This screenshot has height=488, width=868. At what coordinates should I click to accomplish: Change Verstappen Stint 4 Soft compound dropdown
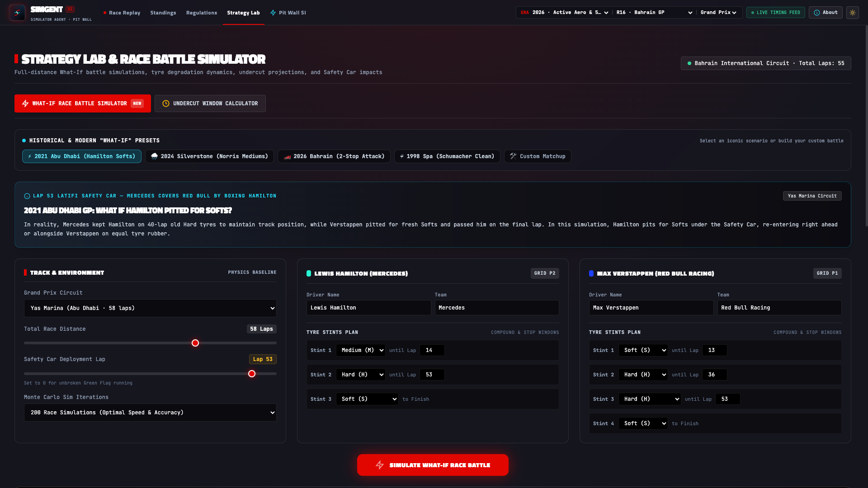(x=643, y=423)
